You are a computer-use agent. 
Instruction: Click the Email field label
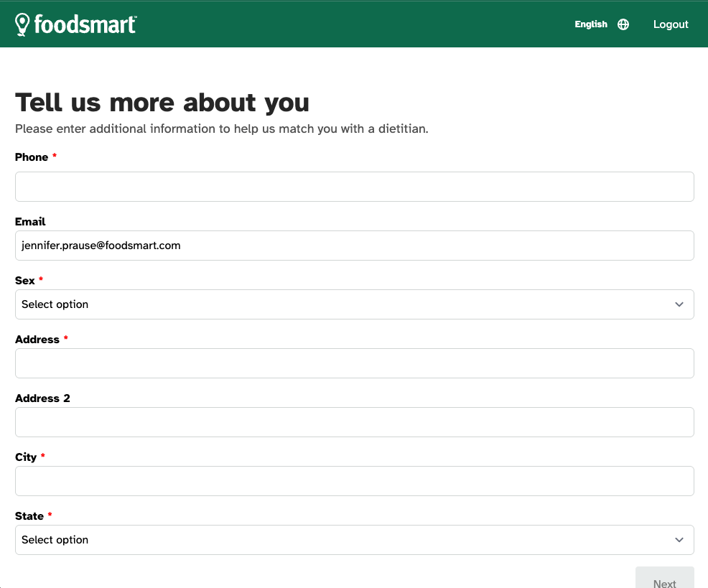point(30,222)
